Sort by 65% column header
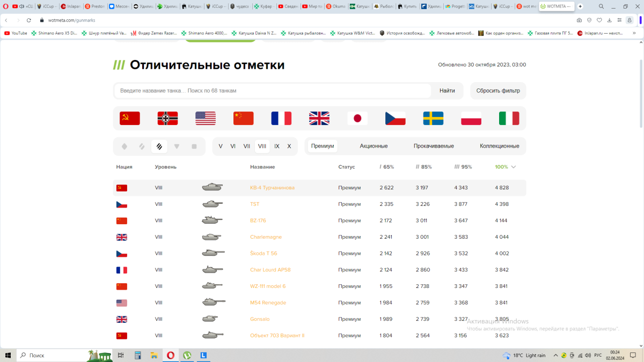 386,167
